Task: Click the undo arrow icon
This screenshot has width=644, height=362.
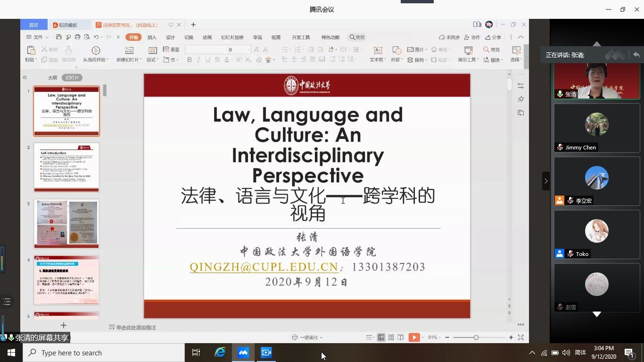Action: [96, 37]
